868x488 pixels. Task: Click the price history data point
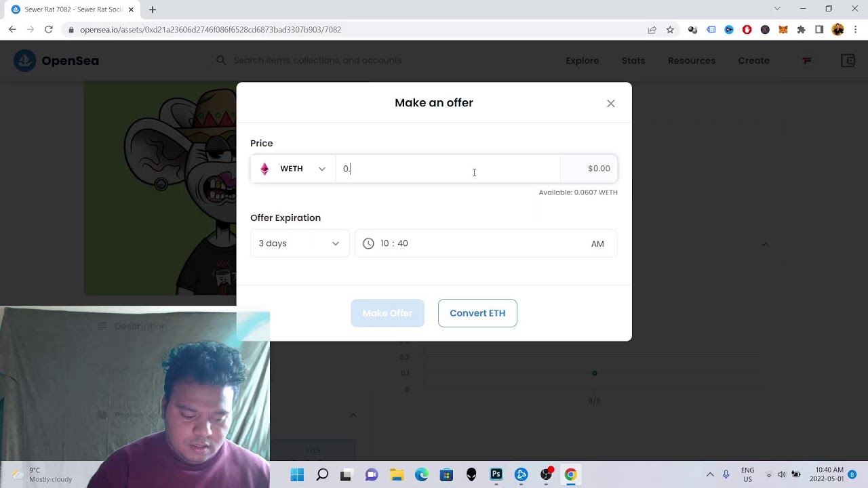coord(595,373)
